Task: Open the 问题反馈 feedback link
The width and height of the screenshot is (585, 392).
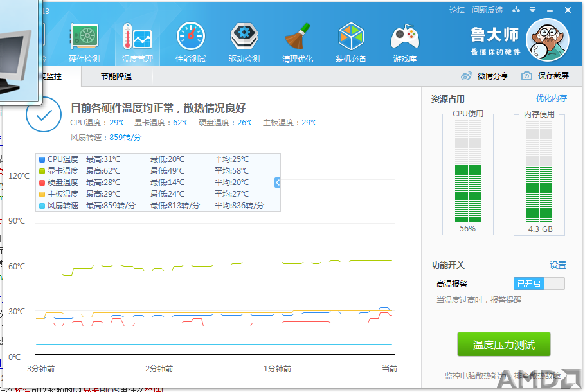Action: 487,10
